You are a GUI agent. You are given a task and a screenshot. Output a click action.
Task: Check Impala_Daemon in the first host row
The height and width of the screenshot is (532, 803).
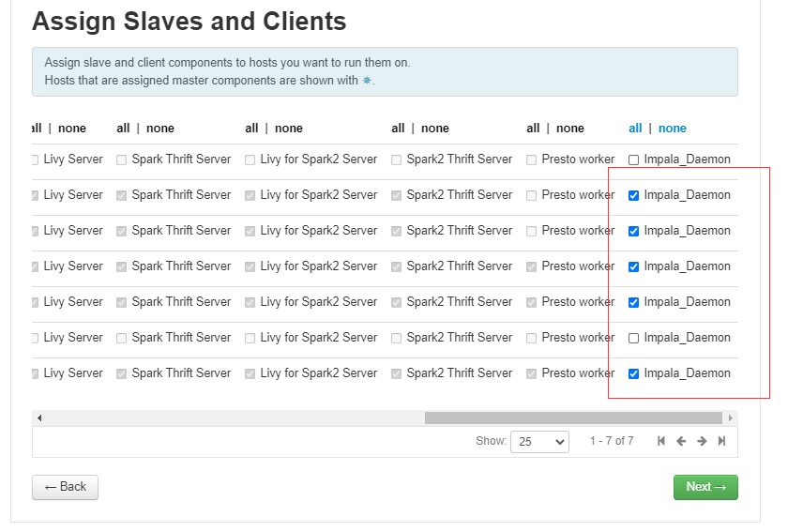633,160
